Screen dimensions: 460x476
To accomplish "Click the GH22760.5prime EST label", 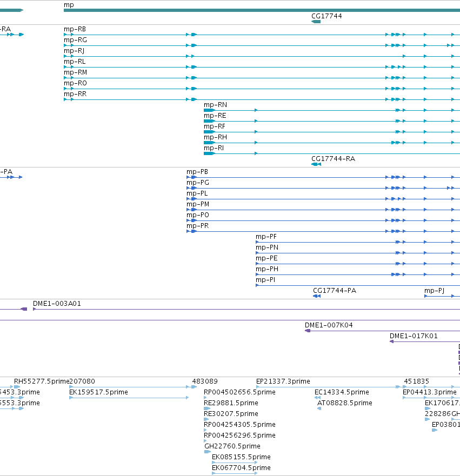I will pos(232,446).
